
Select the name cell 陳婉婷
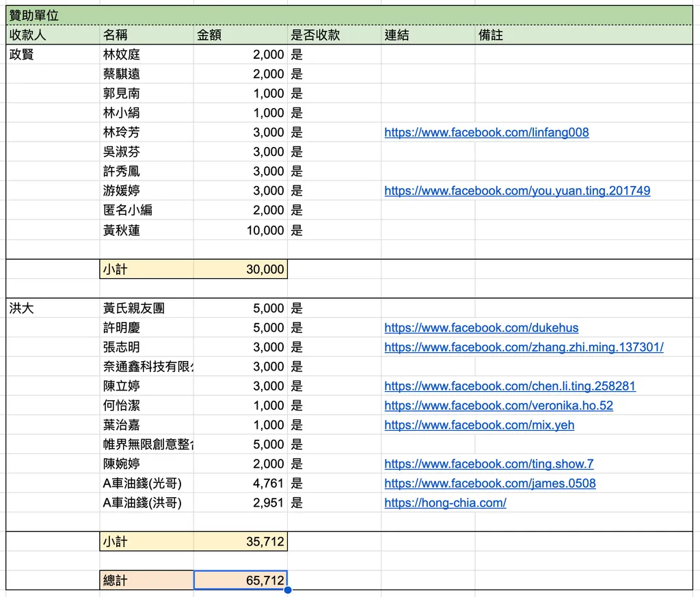coord(146,464)
